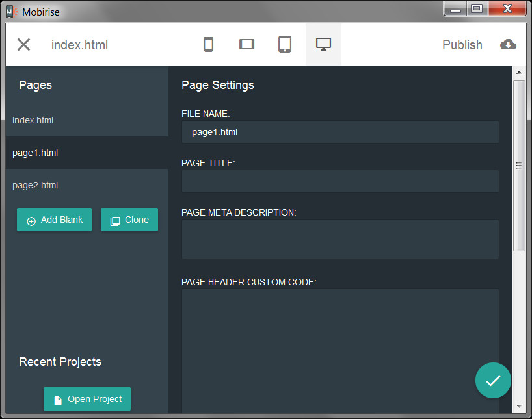
Task: Confirm settings with the round checkmark button
Action: [x=493, y=380]
